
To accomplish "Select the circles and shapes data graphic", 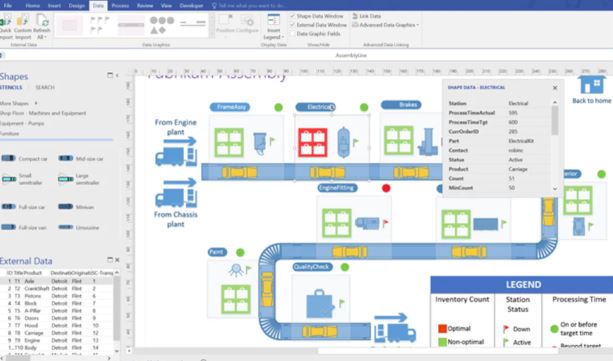I will click(162, 25).
